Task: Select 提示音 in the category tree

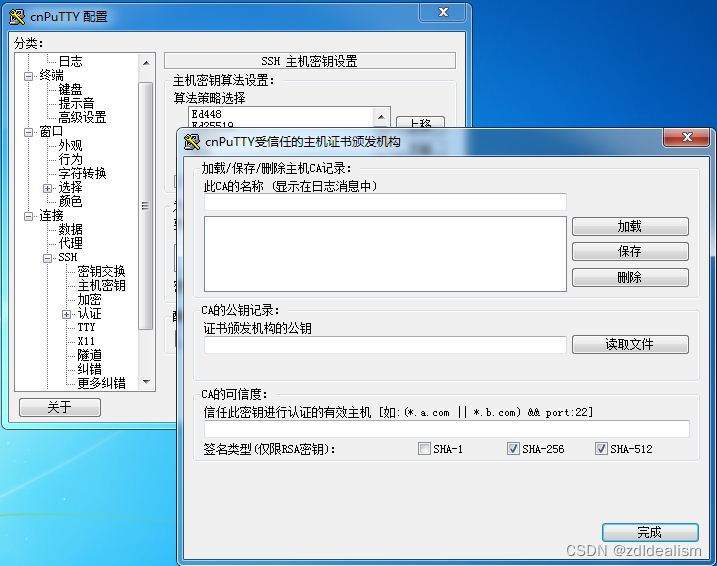Action: 76,103
